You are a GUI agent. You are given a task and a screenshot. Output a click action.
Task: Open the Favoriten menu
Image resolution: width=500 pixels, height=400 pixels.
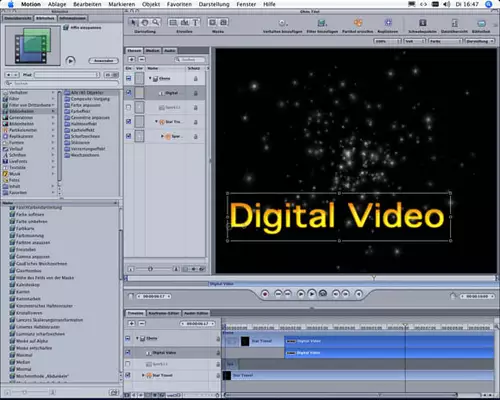click(x=179, y=4)
